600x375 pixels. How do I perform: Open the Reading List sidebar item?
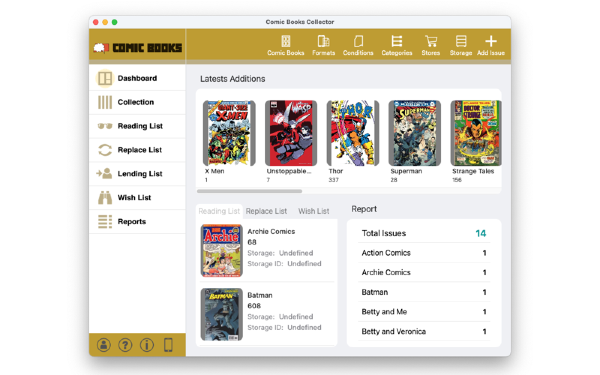[137, 126]
